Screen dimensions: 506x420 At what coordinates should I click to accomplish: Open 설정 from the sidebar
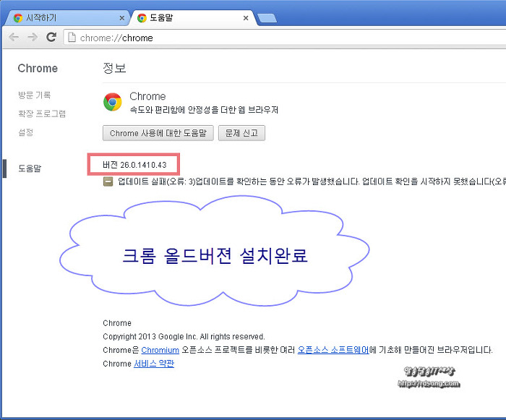pos(25,132)
